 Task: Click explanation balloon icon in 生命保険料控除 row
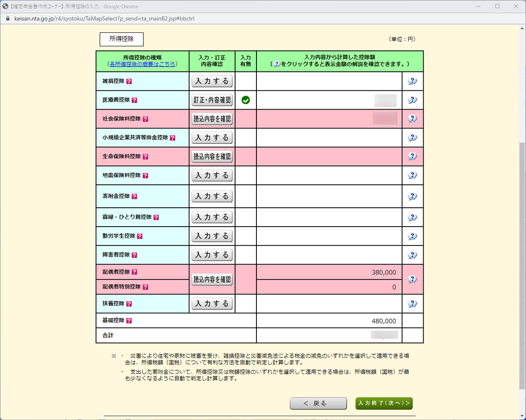pos(413,157)
